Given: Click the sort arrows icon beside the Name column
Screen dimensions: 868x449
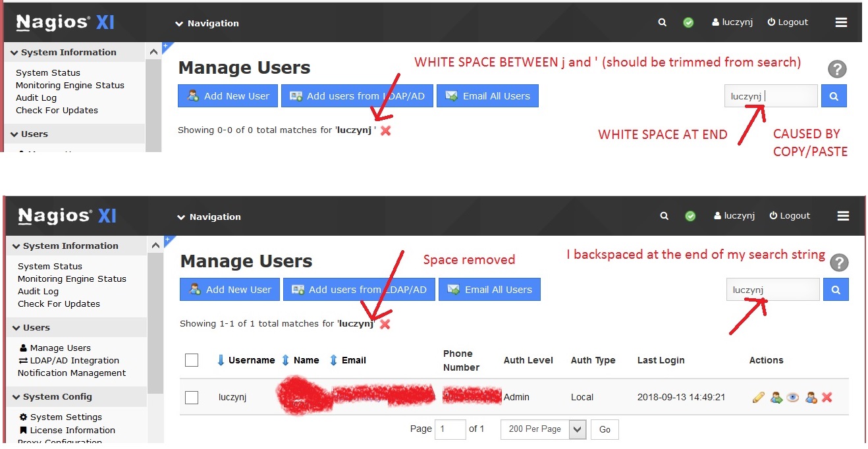Looking at the screenshot, I should pyautogui.click(x=286, y=360).
